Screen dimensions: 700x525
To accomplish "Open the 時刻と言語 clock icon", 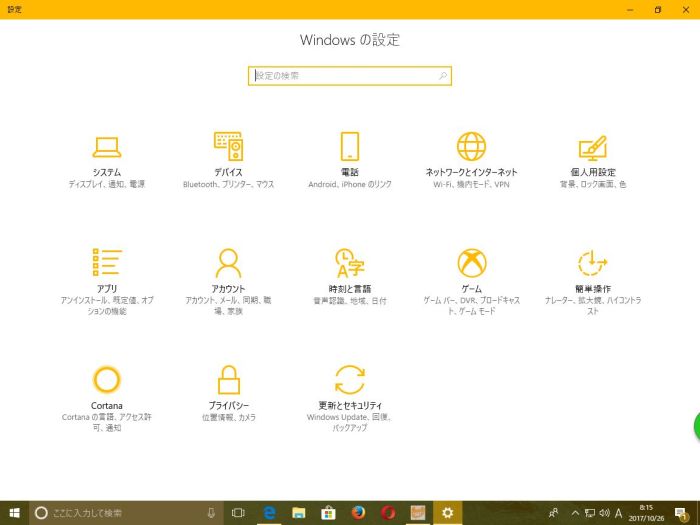I will pyautogui.click(x=350, y=263).
